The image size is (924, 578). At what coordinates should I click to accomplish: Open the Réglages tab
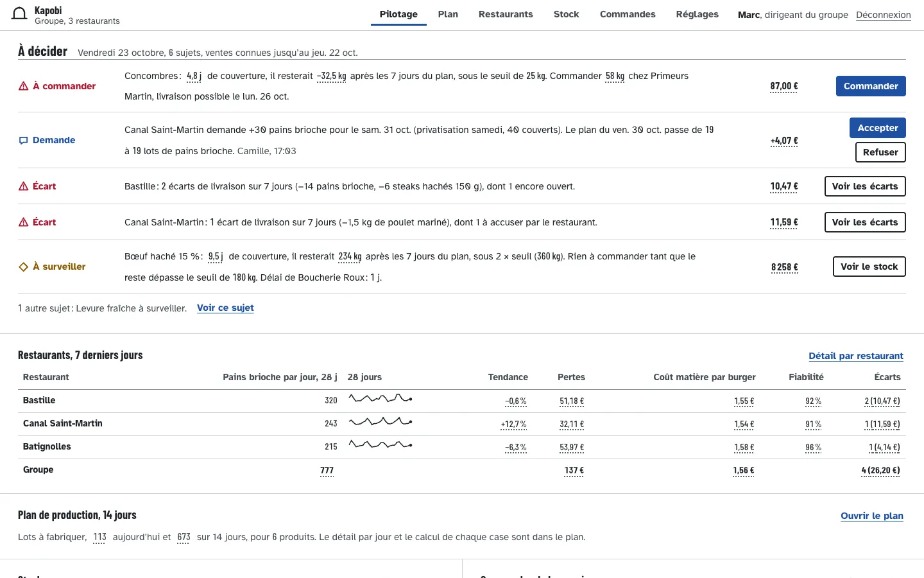point(697,14)
